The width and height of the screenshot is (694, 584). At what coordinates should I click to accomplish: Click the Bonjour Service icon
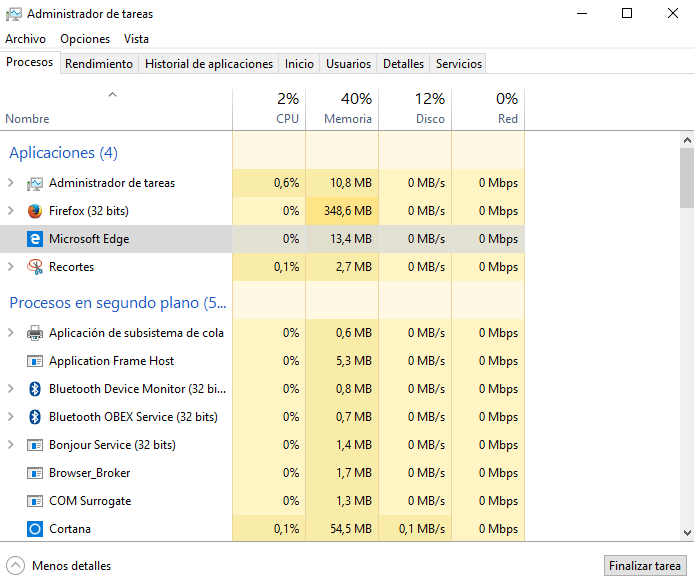tap(35, 445)
